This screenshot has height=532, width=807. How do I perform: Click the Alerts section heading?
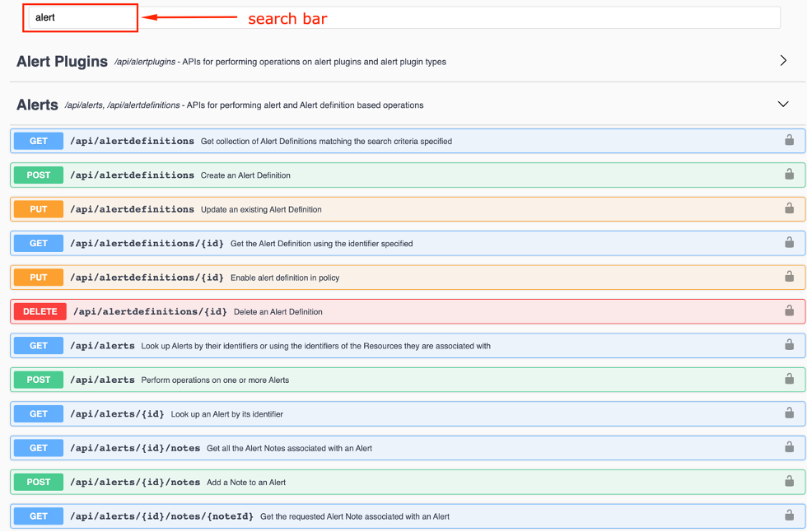pos(37,105)
